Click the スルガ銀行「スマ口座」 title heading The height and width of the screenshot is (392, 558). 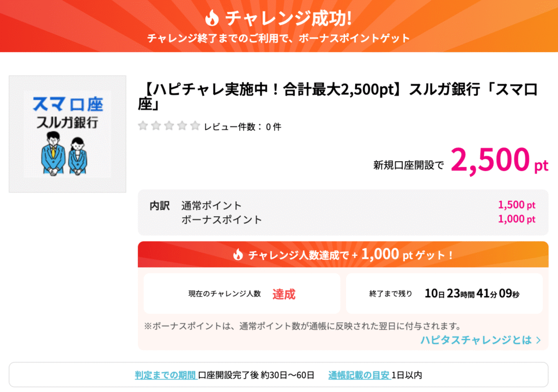[338, 96]
